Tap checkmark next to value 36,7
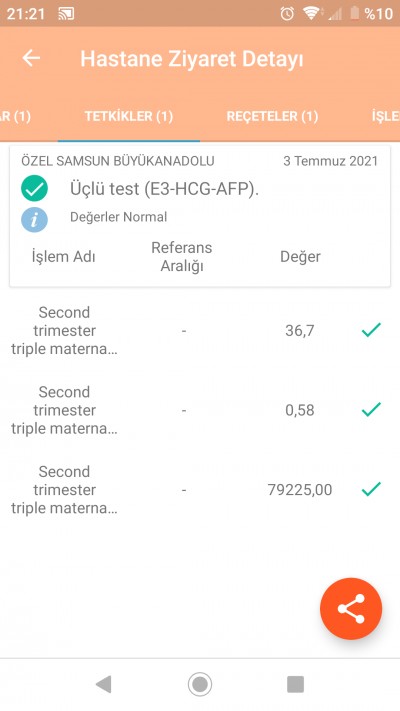 (x=371, y=330)
